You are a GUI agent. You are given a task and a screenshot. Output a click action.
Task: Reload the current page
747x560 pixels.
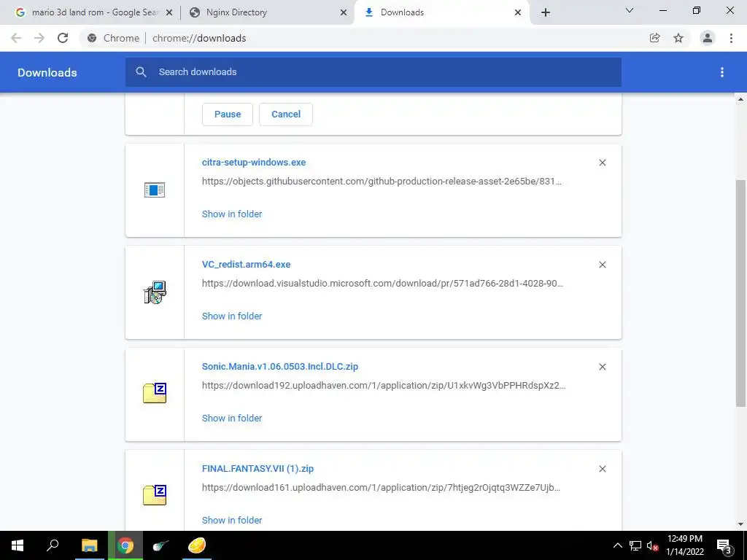tap(63, 38)
